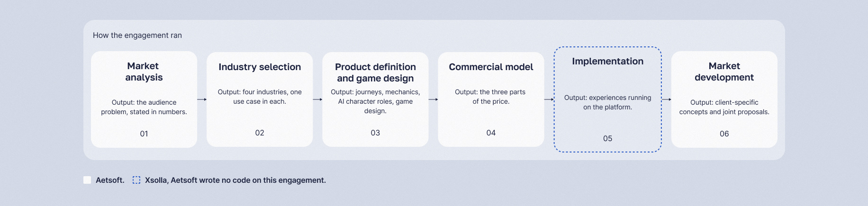Open the Product definition and game design card
The width and height of the screenshot is (868, 206).
point(375,99)
